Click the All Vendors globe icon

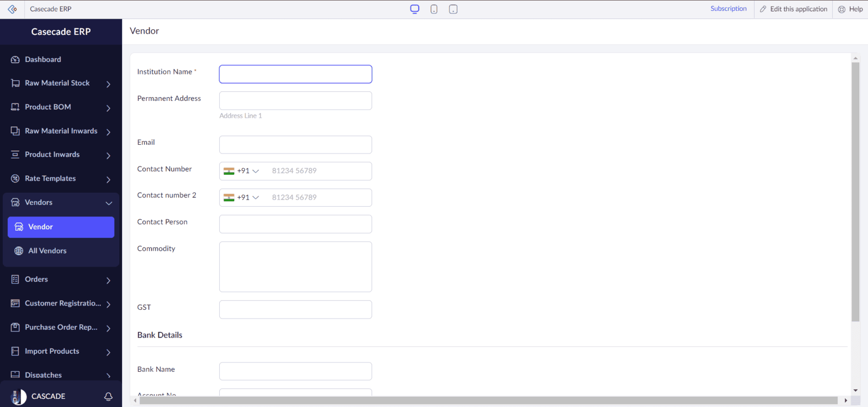(x=19, y=251)
